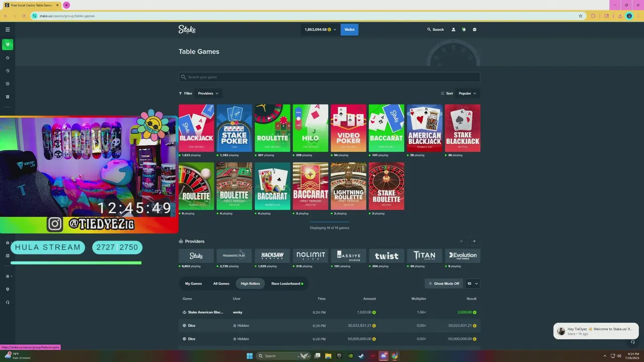Screen dimensions: 644x362
Task: Select the Twist provider card
Action: pyautogui.click(x=386, y=255)
